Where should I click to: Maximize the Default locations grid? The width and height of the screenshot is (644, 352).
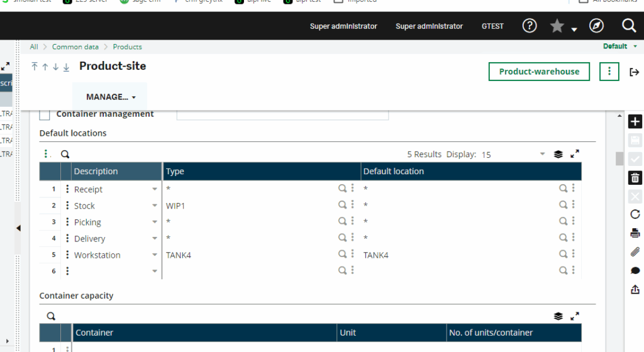coord(575,154)
